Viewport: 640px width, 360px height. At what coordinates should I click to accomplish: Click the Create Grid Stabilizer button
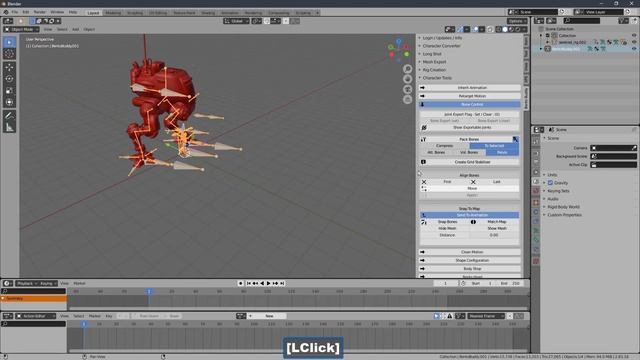[x=472, y=162]
